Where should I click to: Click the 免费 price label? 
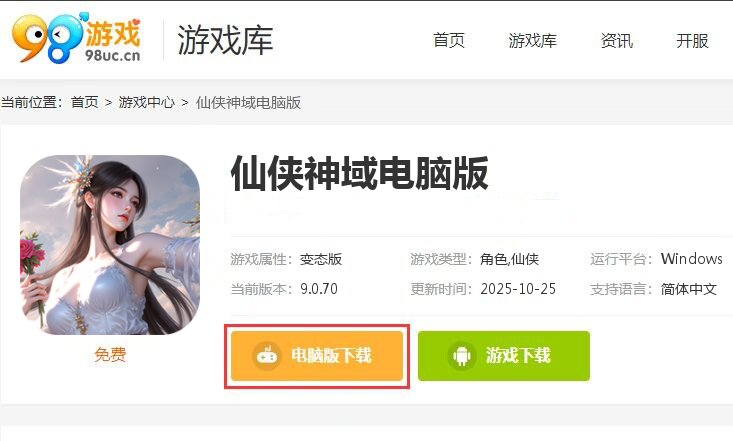[x=110, y=355]
